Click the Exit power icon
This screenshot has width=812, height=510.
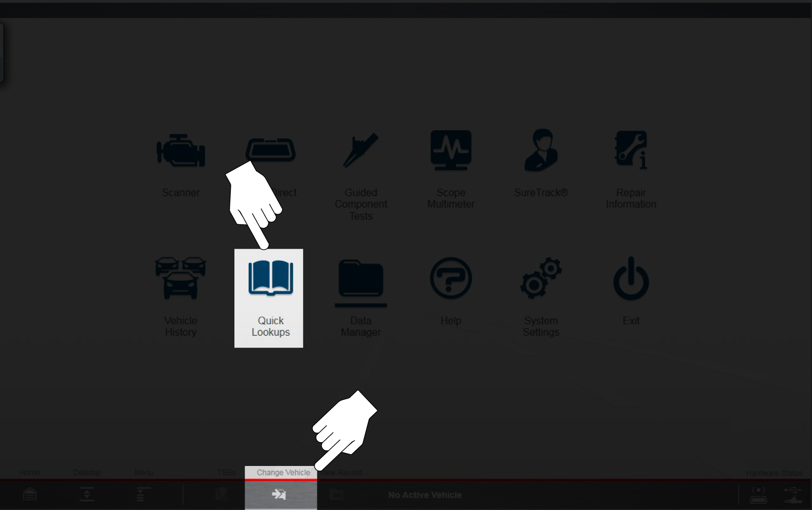631,278
